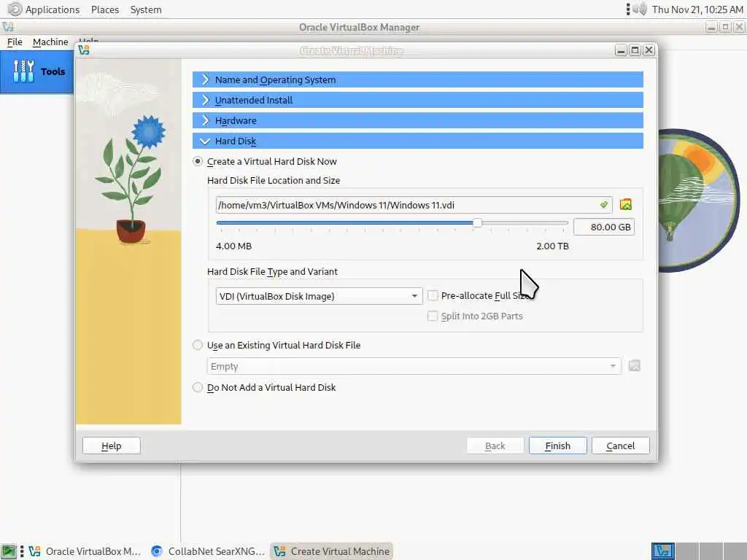The width and height of the screenshot is (747, 560).
Task: Select Use an Existing Virtual Hard Disk File
Action: click(198, 345)
